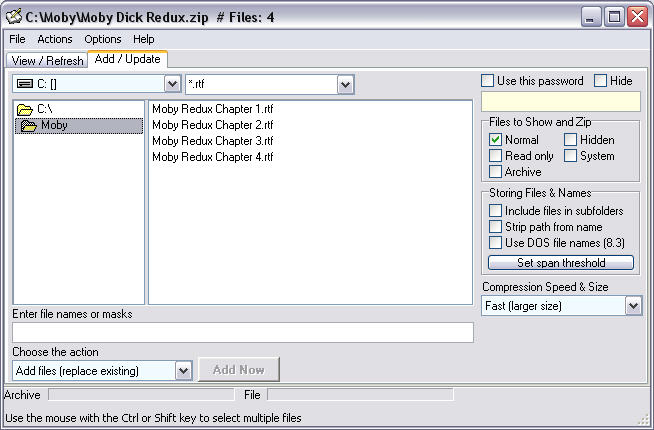
Task: Toggle Use this password checkbox
Action: 487,80
